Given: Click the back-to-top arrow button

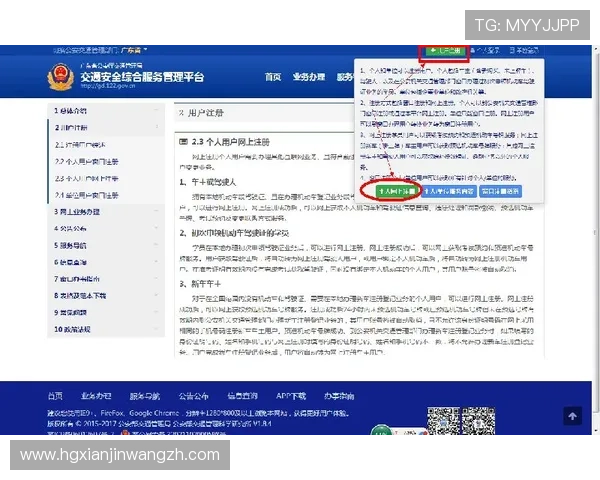Looking at the screenshot, I should pos(572,416).
